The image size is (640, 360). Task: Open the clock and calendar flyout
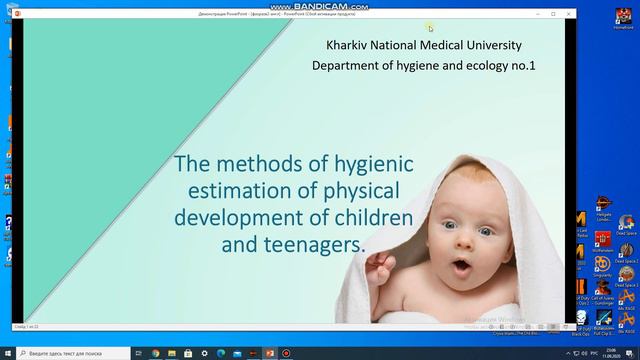(611, 353)
